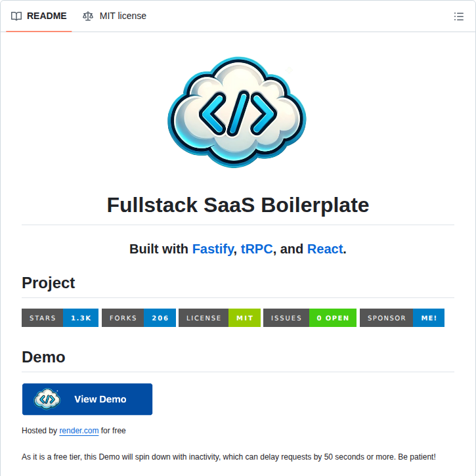Switch to the README tab label
Screen dimensions: 476x476
(47, 16)
